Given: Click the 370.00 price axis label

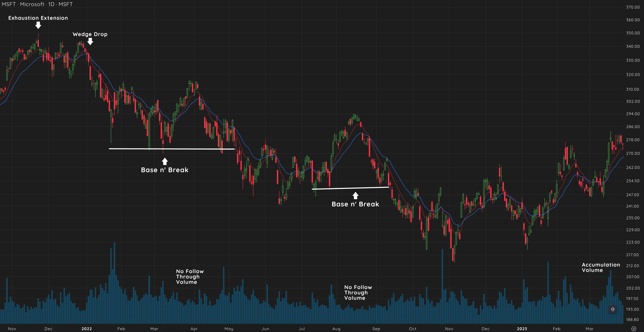Looking at the screenshot, I should (x=633, y=7).
